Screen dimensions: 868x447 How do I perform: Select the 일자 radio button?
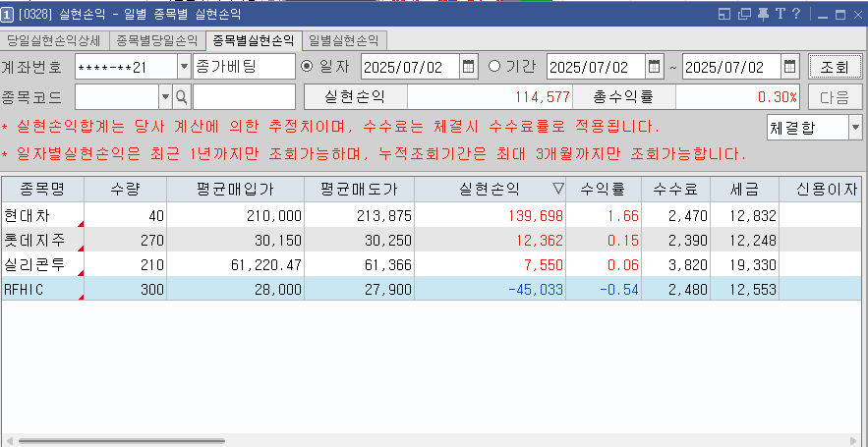pos(307,67)
